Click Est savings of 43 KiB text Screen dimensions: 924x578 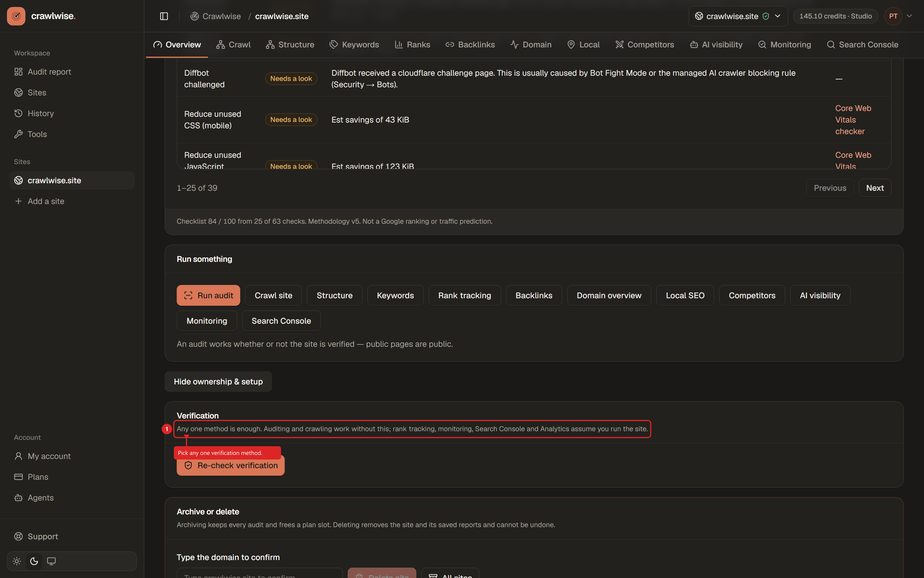pos(370,120)
